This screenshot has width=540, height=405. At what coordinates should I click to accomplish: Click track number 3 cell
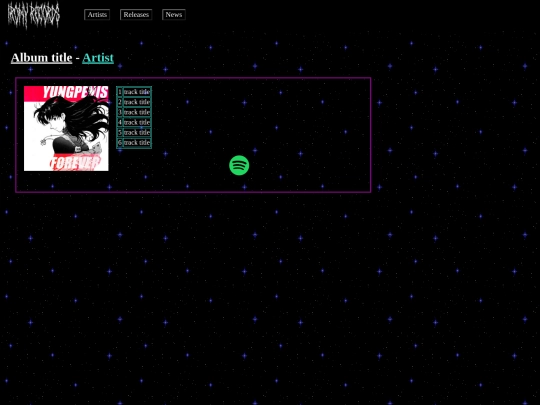click(120, 112)
